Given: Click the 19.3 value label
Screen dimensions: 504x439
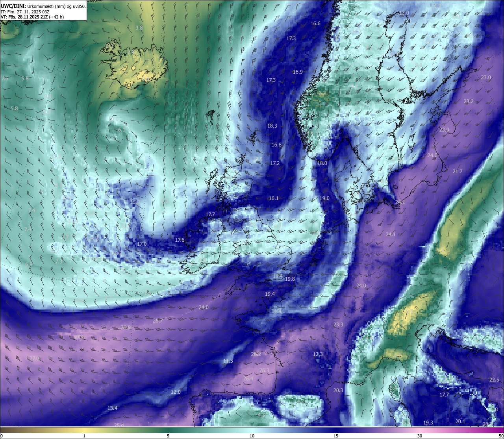Looking at the screenshot, I should tap(428, 423).
